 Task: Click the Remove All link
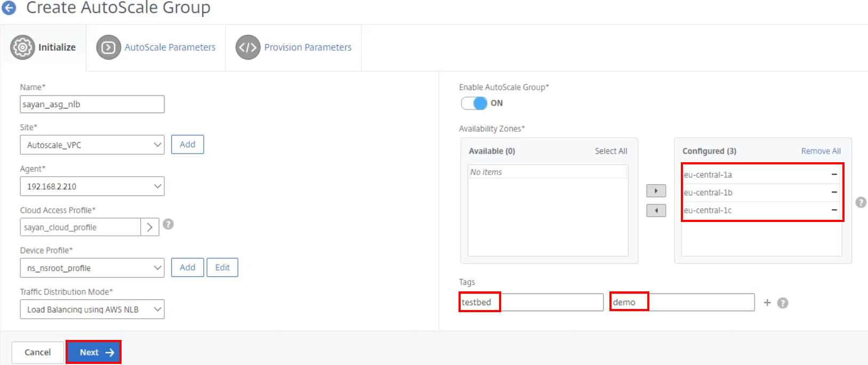[821, 151]
